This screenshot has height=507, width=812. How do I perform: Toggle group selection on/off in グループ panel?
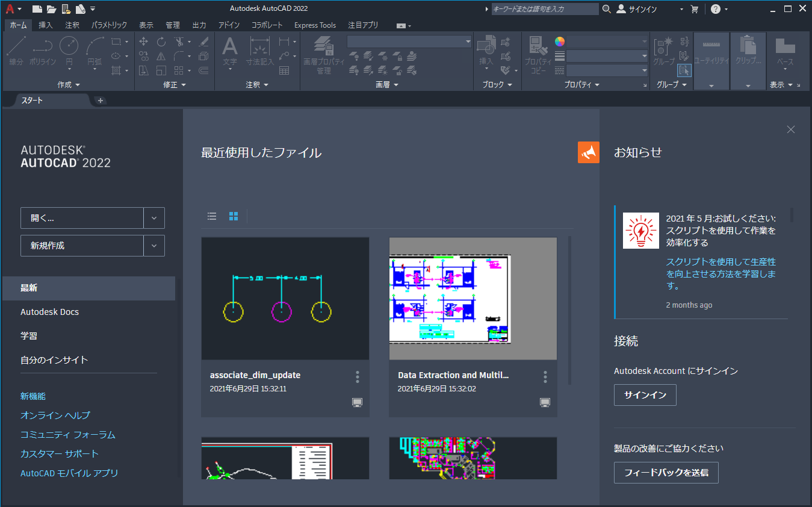tap(684, 70)
